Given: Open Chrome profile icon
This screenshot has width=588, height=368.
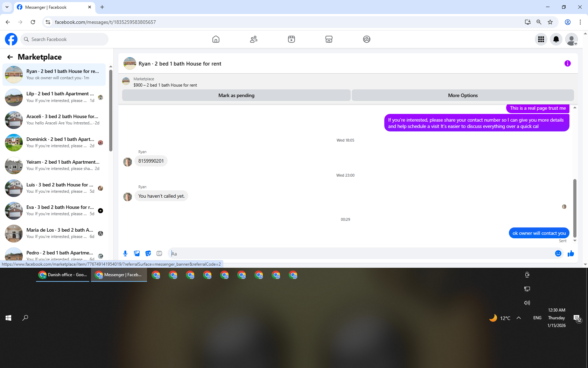Looking at the screenshot, I should click(x=568, y=22).
